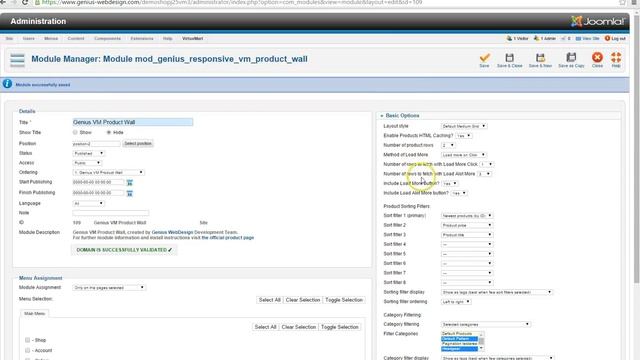Click the Start Publishing date field
This screenshot has width=640, height=360.
(x=98, y=182)
